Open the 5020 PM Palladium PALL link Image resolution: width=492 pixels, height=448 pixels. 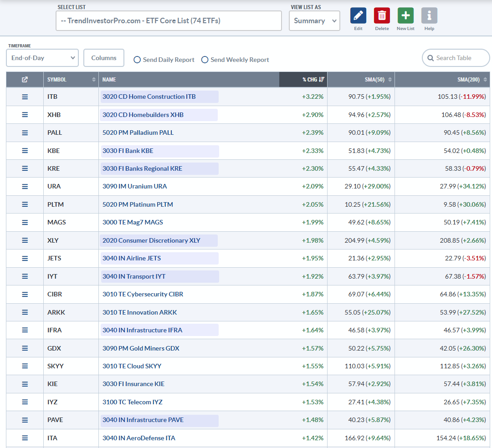pos(138,132)
